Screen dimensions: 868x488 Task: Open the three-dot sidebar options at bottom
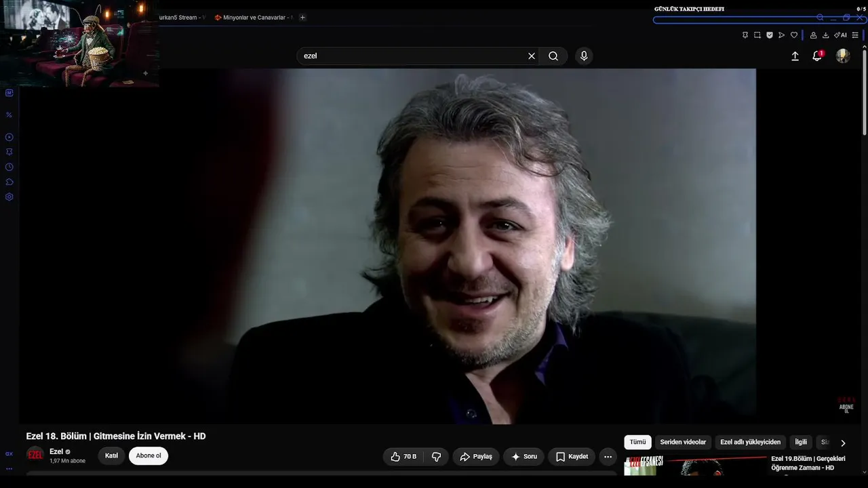click(9, 468)
